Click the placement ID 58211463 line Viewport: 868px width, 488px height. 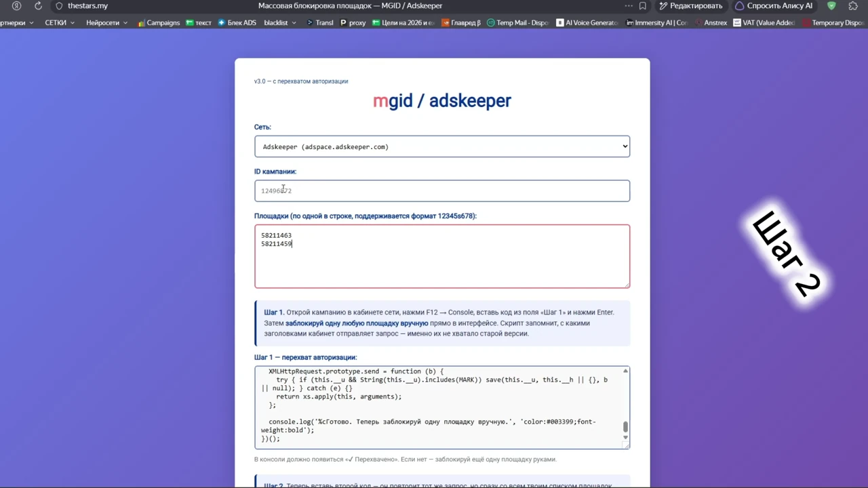point(277,235)
